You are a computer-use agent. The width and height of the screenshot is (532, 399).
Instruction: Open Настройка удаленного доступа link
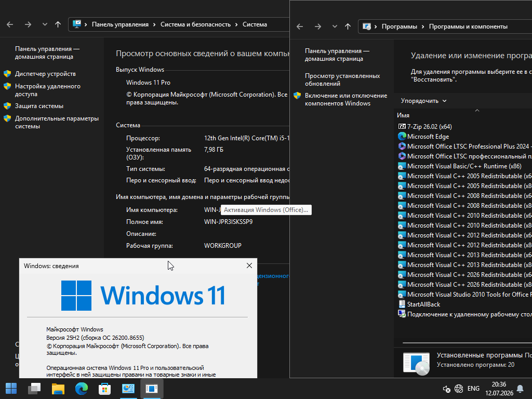[47, 90]
